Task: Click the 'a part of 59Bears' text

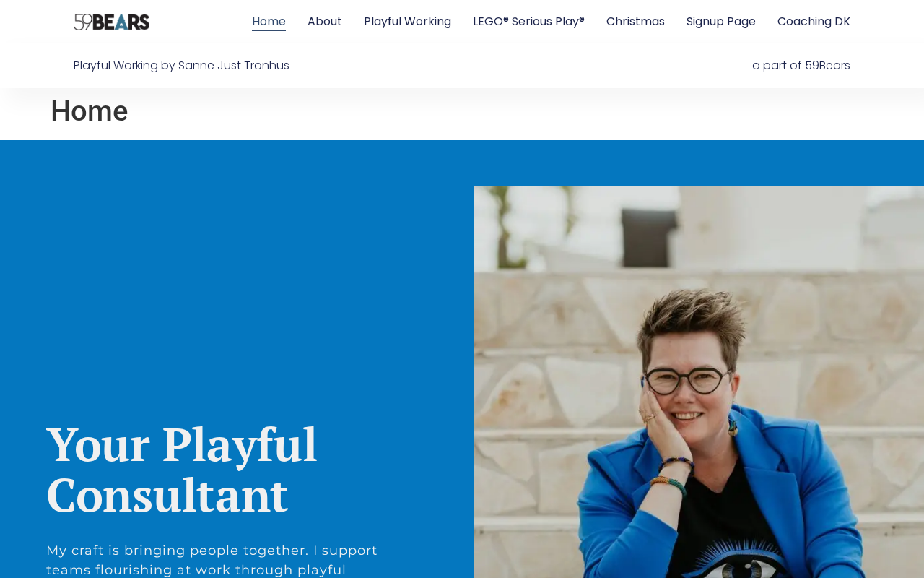Action: tap(801, 66)
